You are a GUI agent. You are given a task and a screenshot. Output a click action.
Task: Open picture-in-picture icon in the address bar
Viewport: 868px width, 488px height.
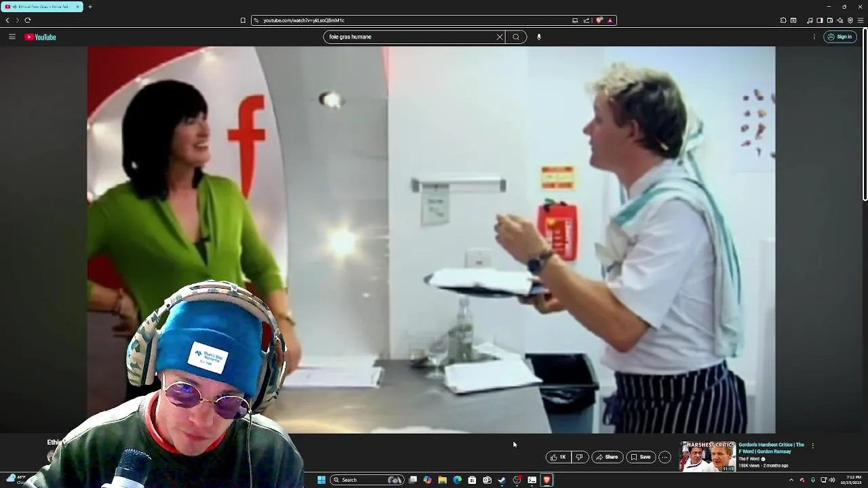575,20
